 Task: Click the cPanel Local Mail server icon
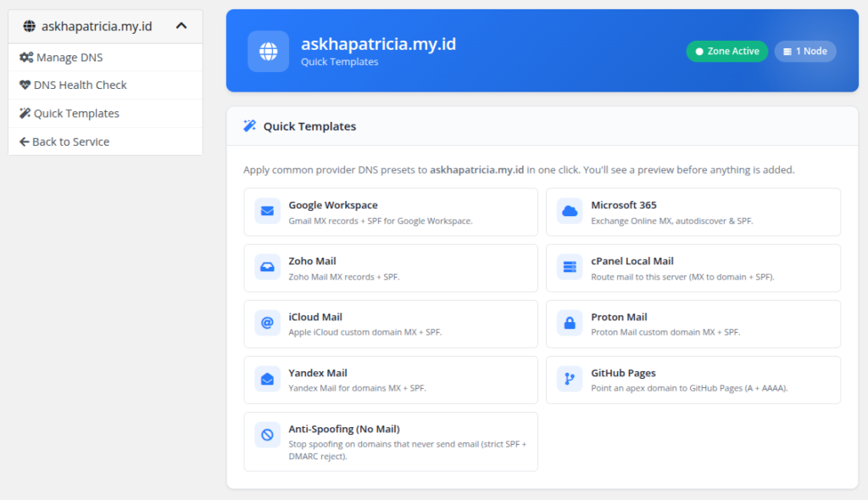pyautogui.click(x=570, y=267)
